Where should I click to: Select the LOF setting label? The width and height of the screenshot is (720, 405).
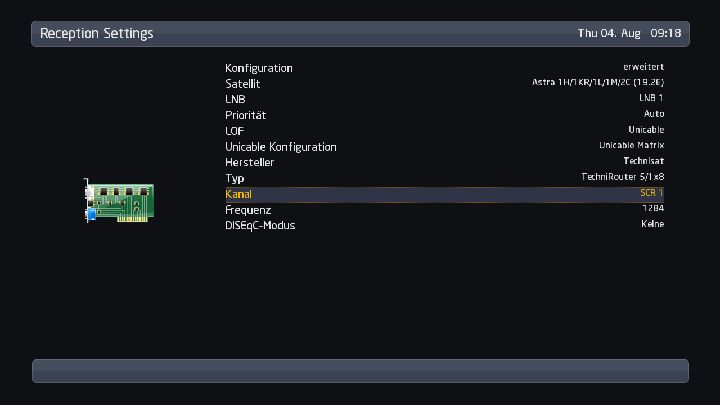coord(234,131)
